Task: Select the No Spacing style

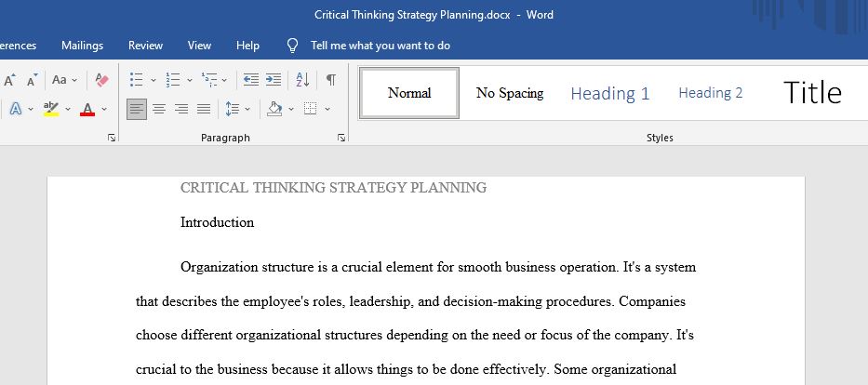Action: pyautogui.click(x=510, y=93)
